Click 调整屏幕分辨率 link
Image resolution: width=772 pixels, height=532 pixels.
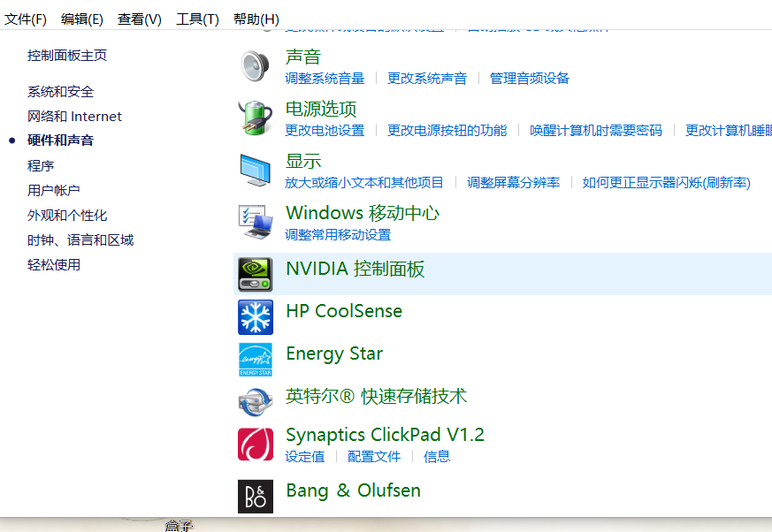click(x=514, y=183)
